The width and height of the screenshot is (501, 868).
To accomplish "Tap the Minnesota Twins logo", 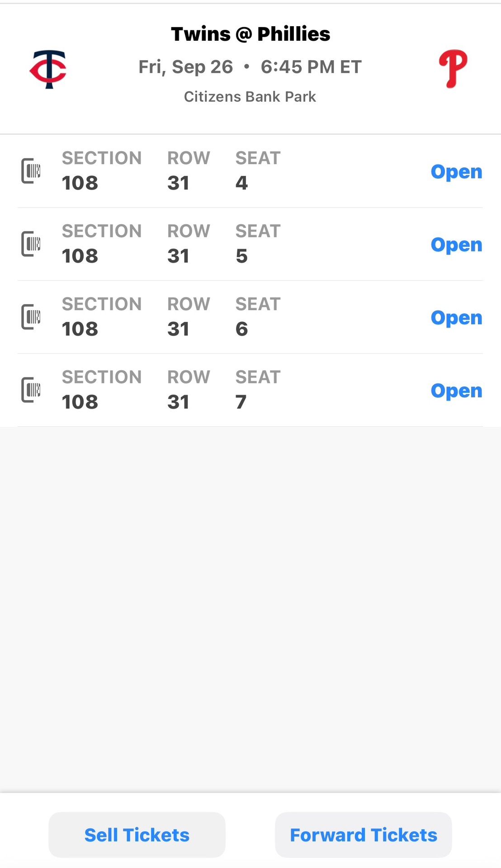I will (48, 69).
